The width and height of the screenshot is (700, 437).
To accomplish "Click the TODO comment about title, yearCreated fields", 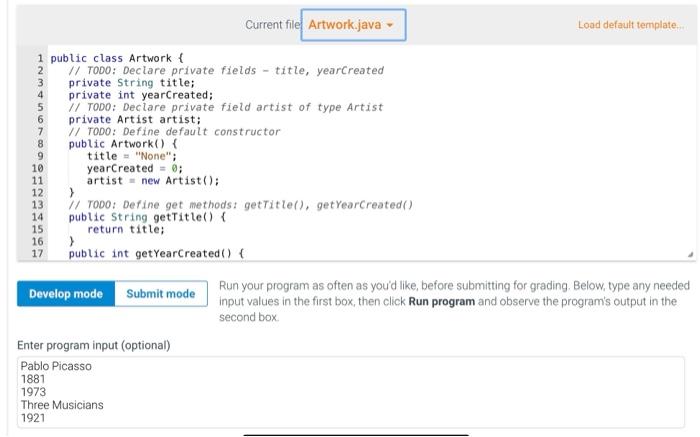I will pos(226,71).
